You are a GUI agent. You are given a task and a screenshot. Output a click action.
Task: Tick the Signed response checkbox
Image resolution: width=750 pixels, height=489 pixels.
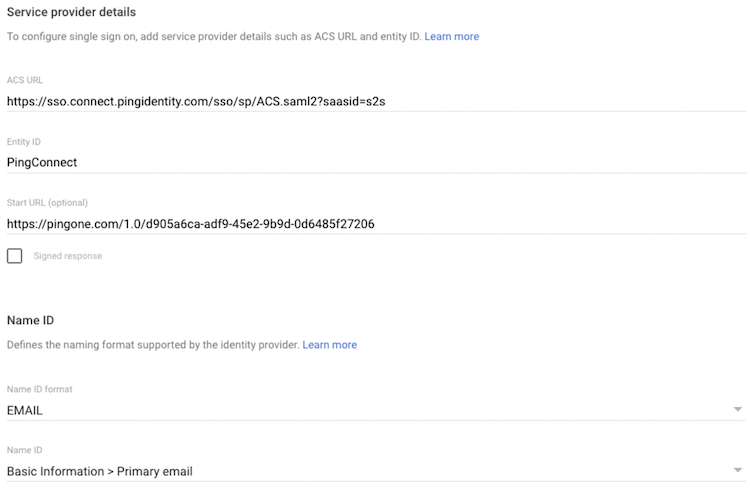[x=15, y=256]
